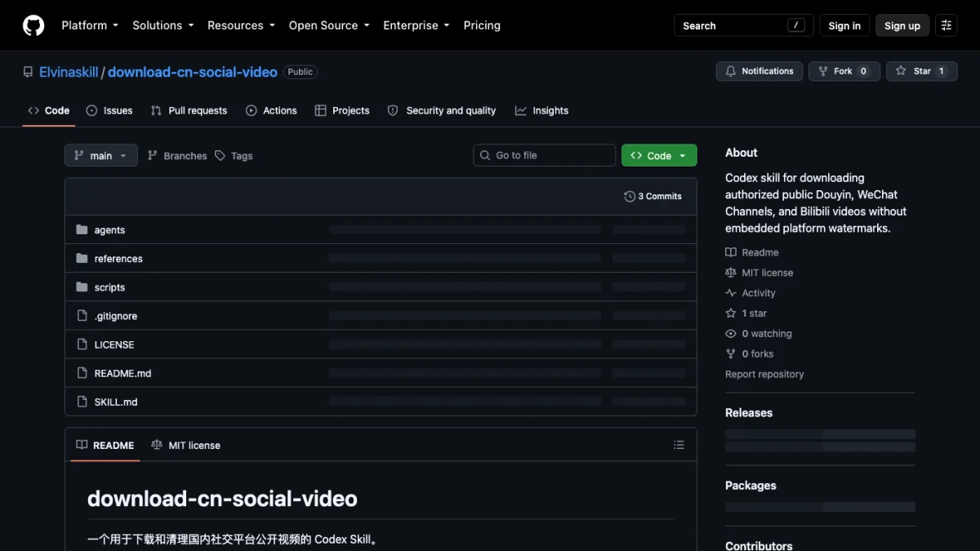The width and height of the screenshot is (980, 551).
Task: Select the README tab in file viewer
Action: 105,445
